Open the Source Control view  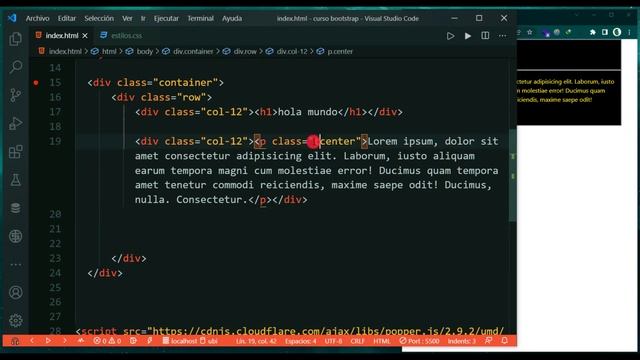pos(16,95)
